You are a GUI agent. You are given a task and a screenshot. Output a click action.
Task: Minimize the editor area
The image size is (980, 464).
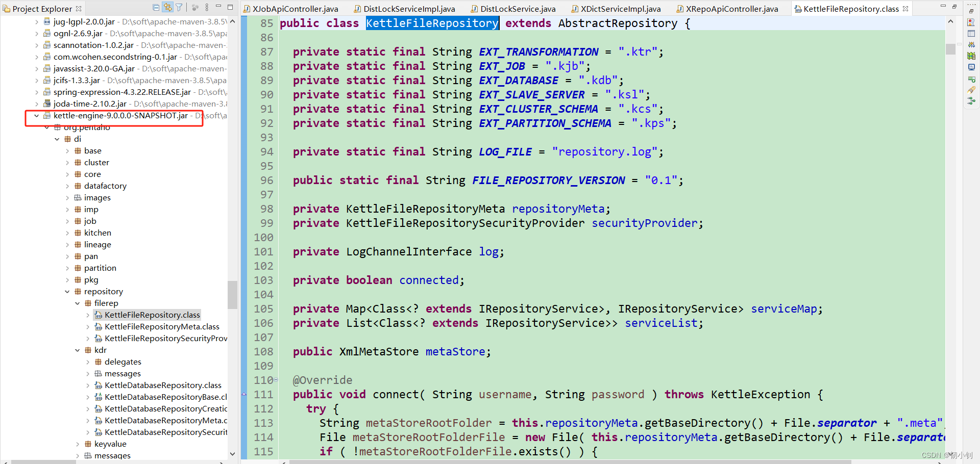tap(943, 6)
